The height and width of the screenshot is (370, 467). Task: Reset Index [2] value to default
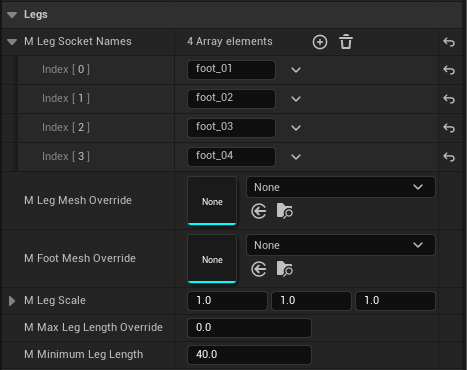click(449, 128)
